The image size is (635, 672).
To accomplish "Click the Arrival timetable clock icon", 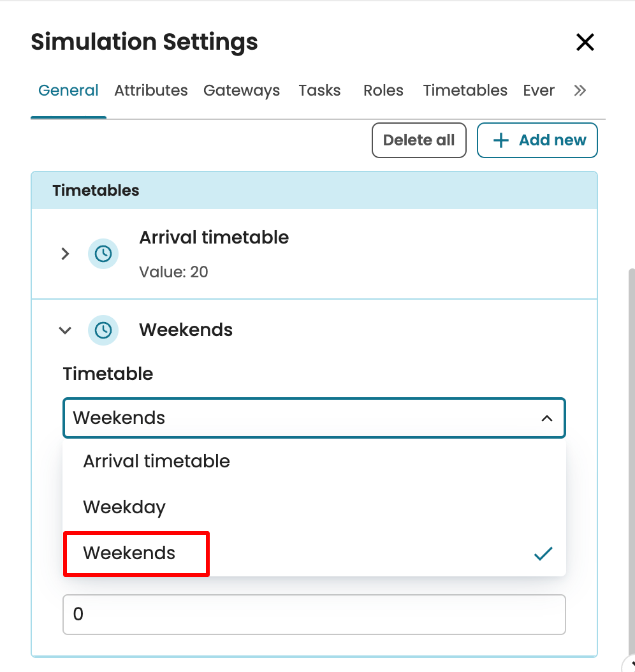I will (x=103, y=254).
